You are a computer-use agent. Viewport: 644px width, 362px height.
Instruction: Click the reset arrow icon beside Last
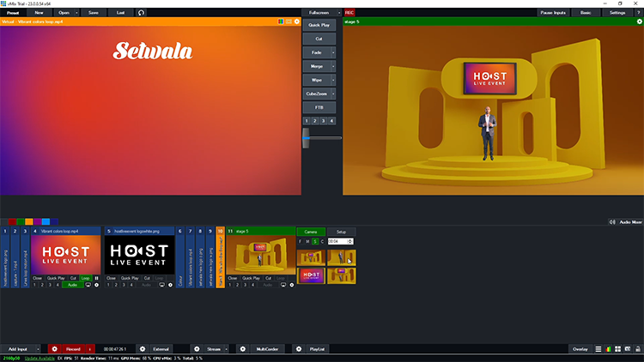(x=141, y=13)
